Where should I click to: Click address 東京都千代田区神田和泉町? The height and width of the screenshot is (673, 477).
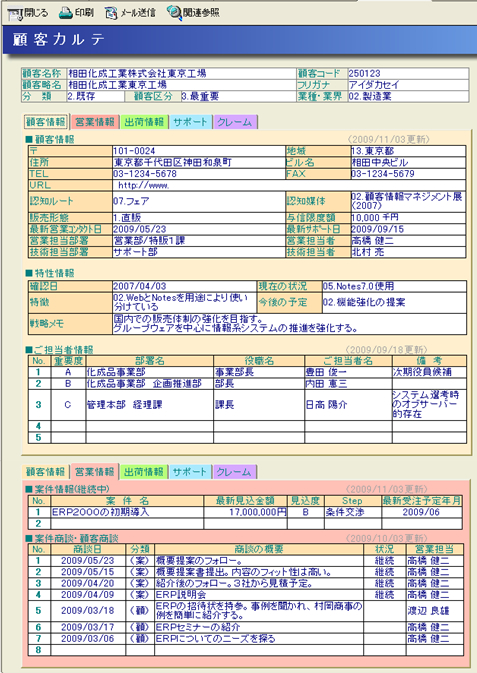click(173, 162)
